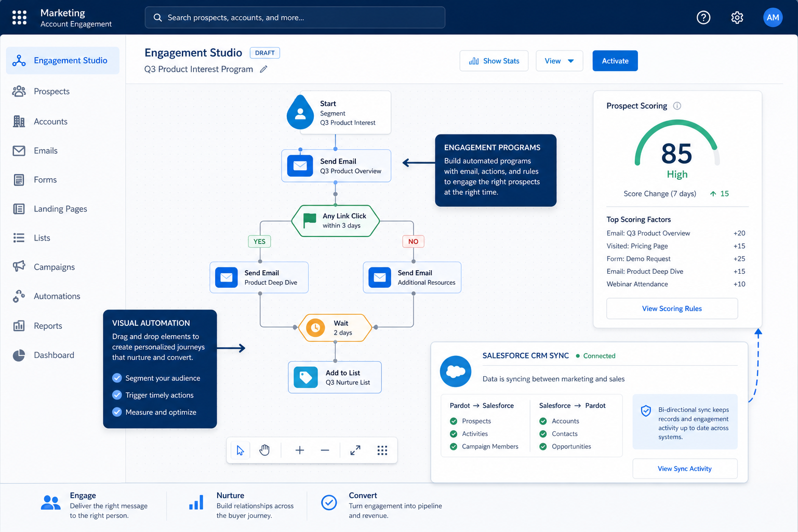This screenshot has width=798, height=532.
Task: Click the Additional Resources email icon
Action: click(380, 277)
